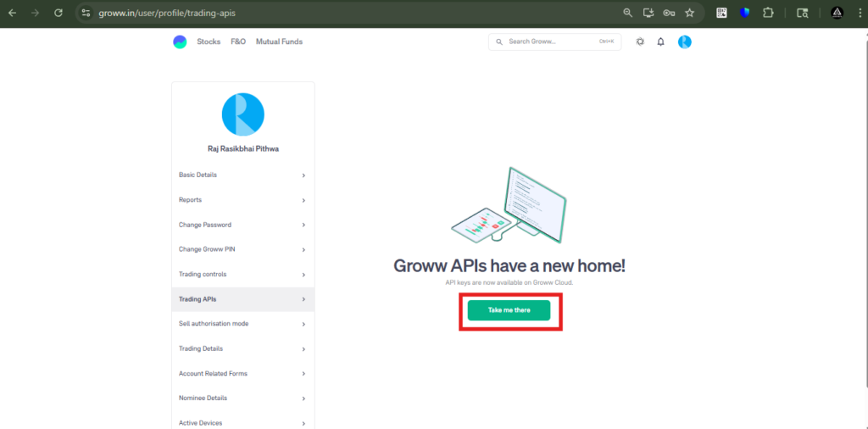Reload the page with the refresh icon
Screen dimensions: 868x429
(x=58, y=13)
